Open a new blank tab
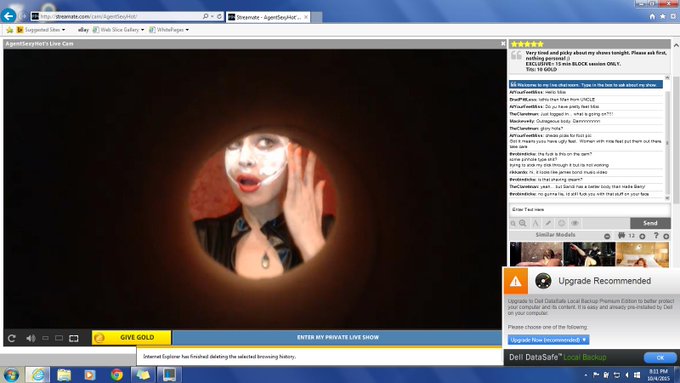Screen dimensions: 680x383 tap(317, 17)
